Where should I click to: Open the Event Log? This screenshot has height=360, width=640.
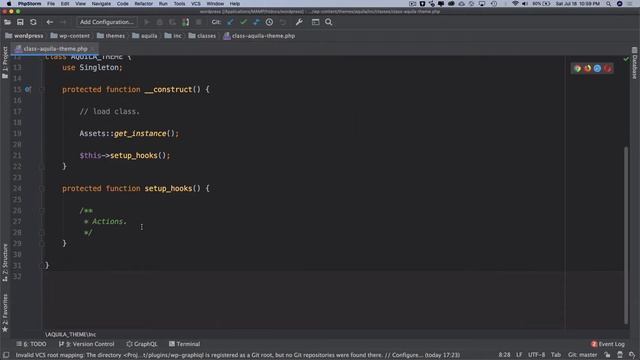tap(608, 344)
